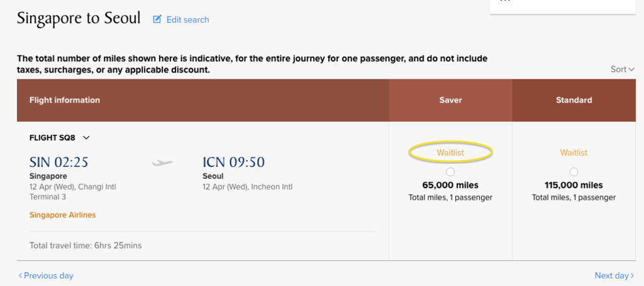The width and height of the screenshot is (644, 286).
Task: Click the Singapore to Seoul page heading
Action: pos(79,18)
